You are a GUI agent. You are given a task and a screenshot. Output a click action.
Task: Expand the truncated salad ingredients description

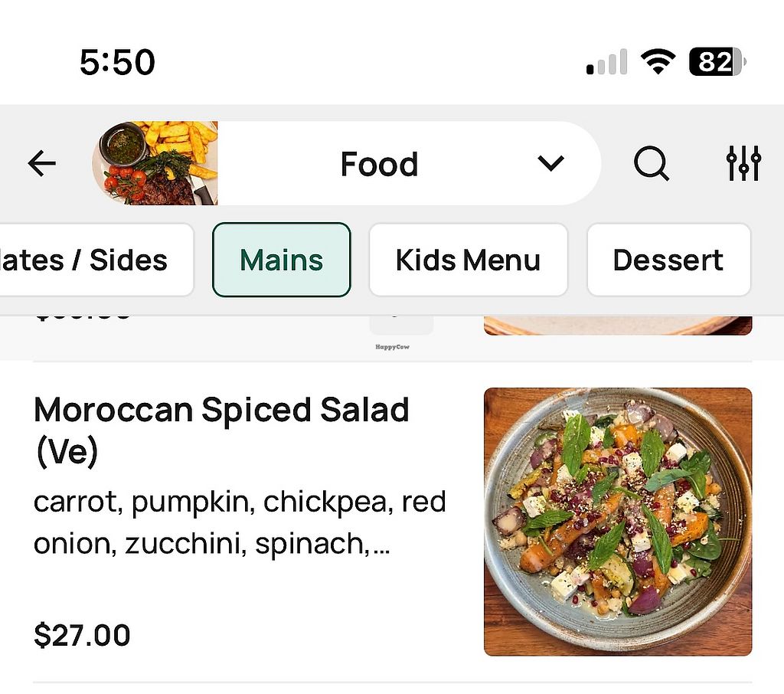(240, 523)
